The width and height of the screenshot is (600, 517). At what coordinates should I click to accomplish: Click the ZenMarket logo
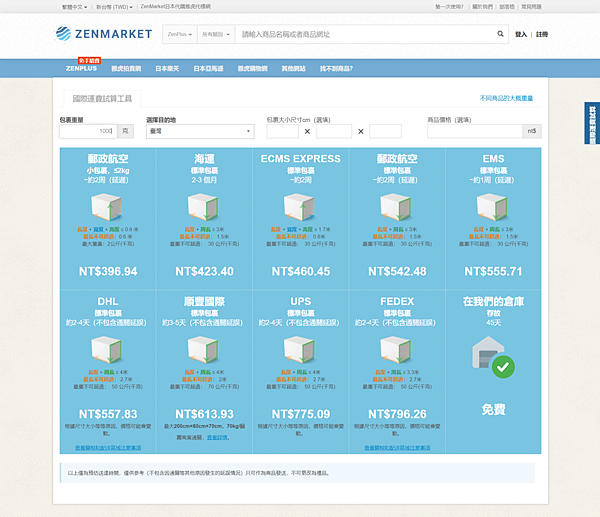[104, 34]
